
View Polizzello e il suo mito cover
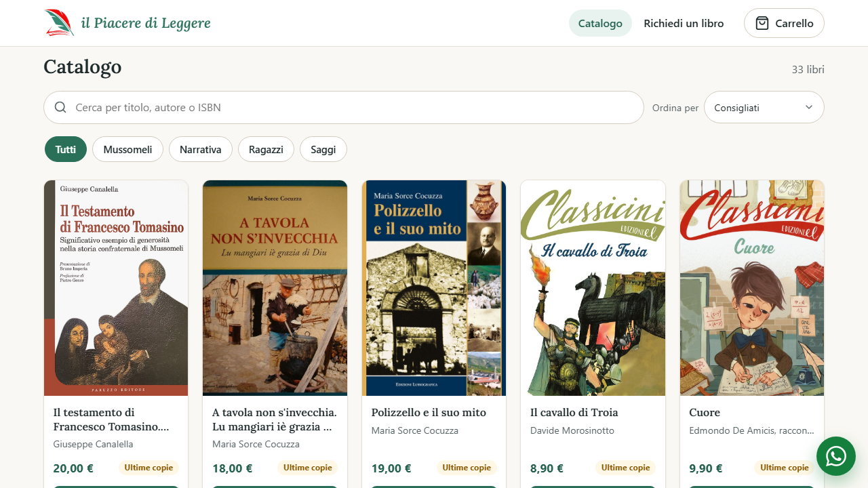click(x=434, y=288)
